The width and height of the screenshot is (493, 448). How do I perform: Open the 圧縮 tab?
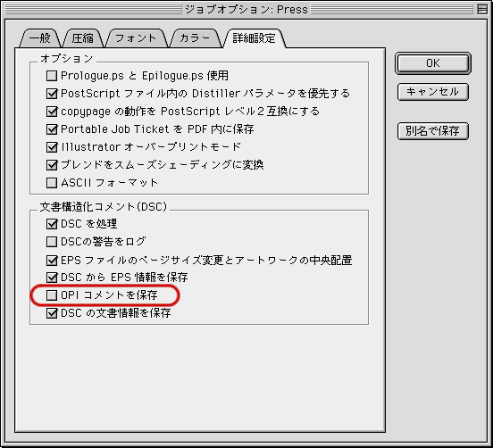[x=83, y=38]
